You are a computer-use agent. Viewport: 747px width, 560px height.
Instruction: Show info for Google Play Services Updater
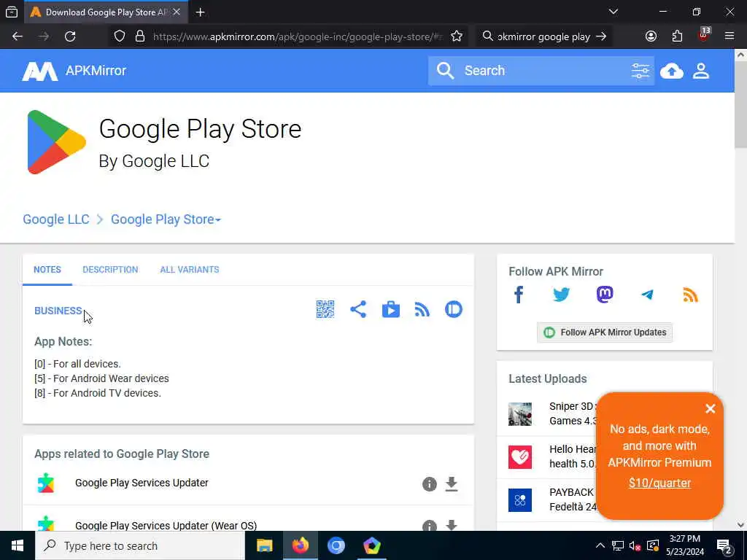(429, 484)
